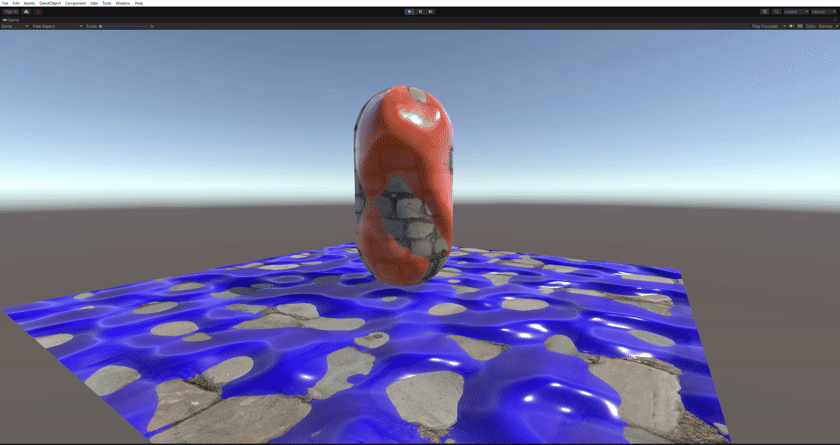The width and height of the screenshot is (840, 445).
Task: Expand the Layers dropdown
Action: (795, 11)
